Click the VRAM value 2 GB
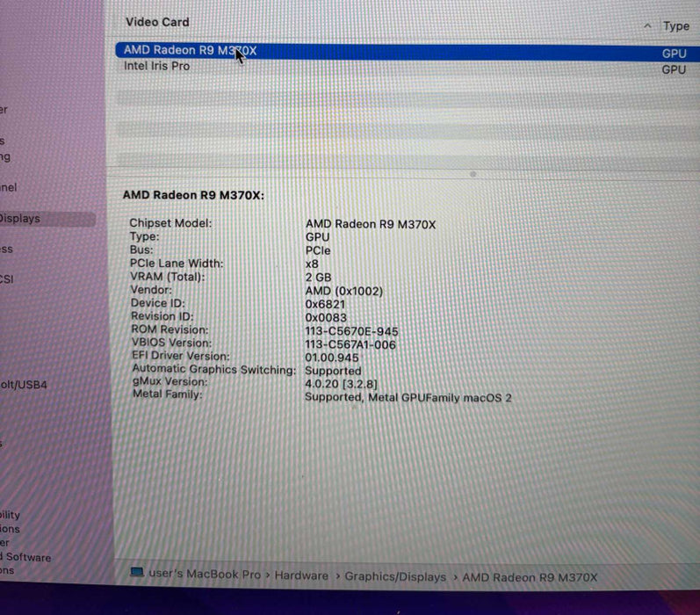The image size is (700, 615). coord(318,278)
